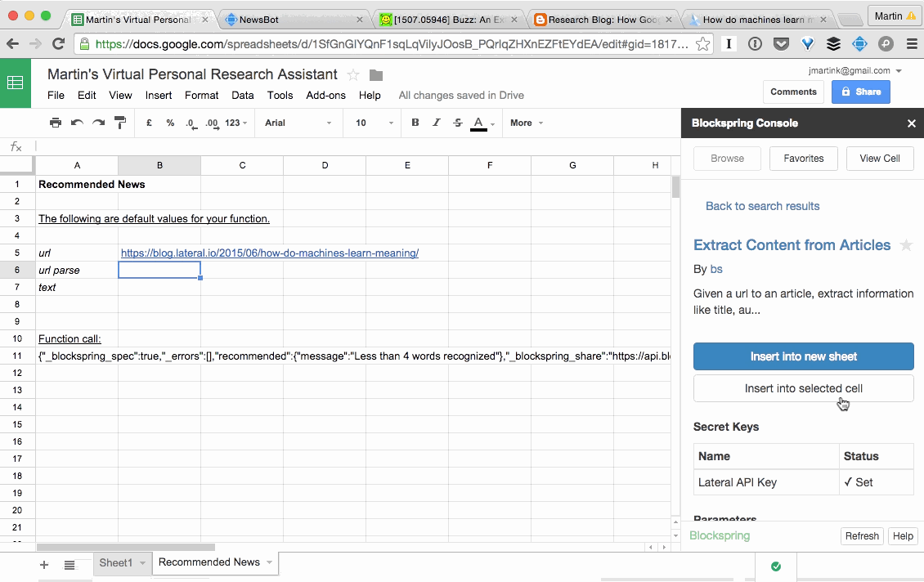
Task: Click Insert into new sheet button
Action: [x=803, y=356]
